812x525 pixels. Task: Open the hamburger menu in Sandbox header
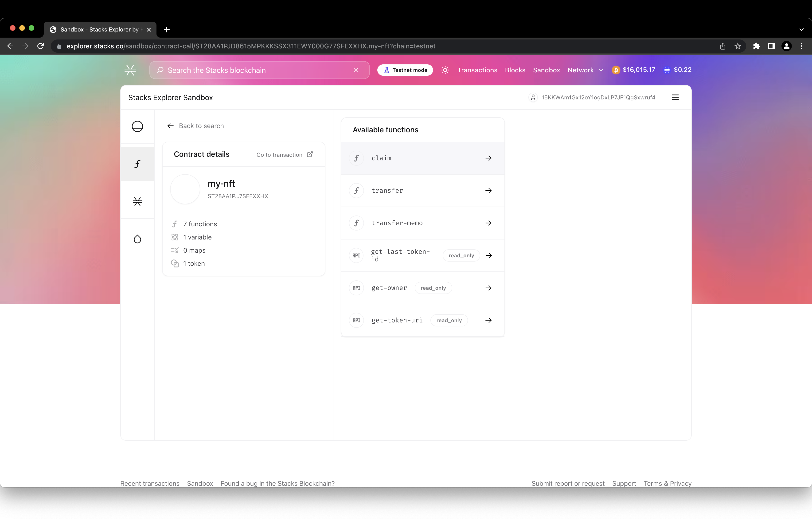[x=675, y=98]
